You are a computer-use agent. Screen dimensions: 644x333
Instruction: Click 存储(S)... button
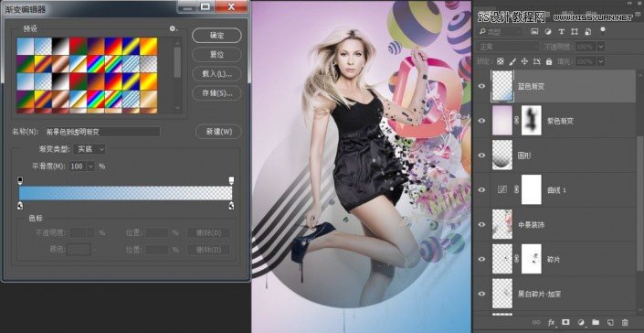pos(216,93)
